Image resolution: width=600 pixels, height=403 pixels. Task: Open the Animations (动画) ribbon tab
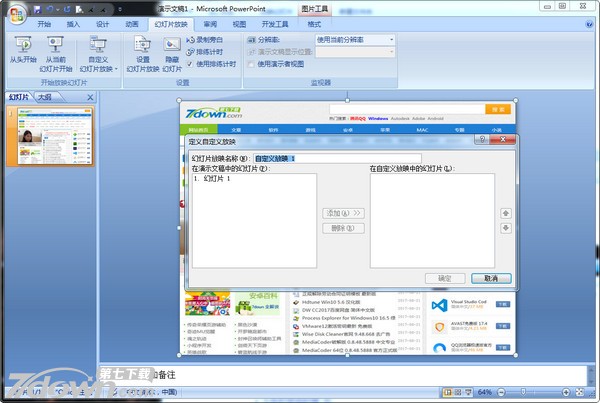132,24
